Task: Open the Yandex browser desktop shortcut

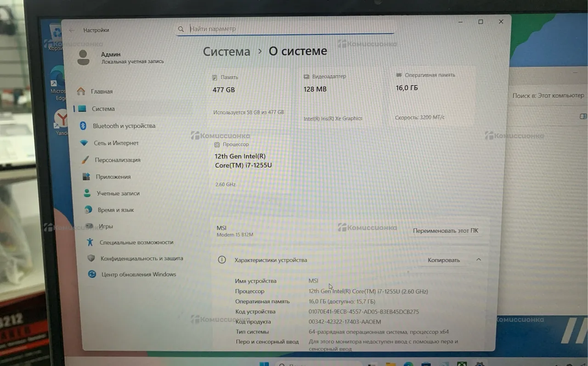Action: click(x=61, y=120)
